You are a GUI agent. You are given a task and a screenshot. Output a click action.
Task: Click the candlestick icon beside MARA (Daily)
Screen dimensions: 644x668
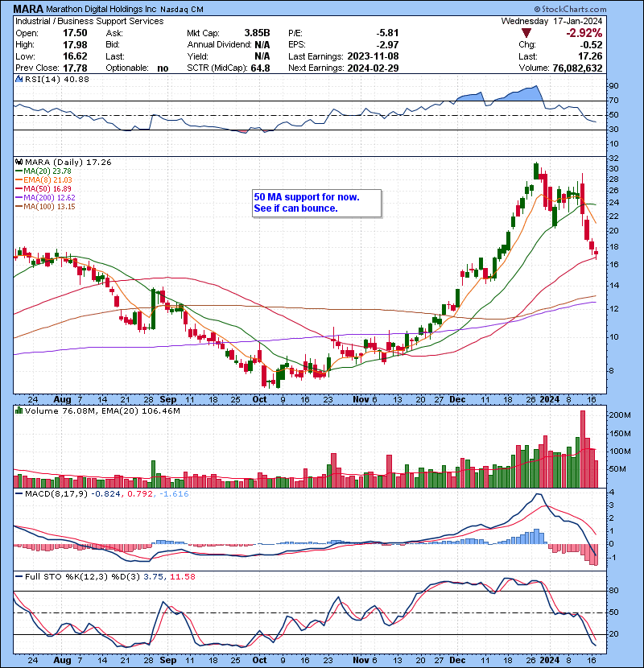point(19,162)
